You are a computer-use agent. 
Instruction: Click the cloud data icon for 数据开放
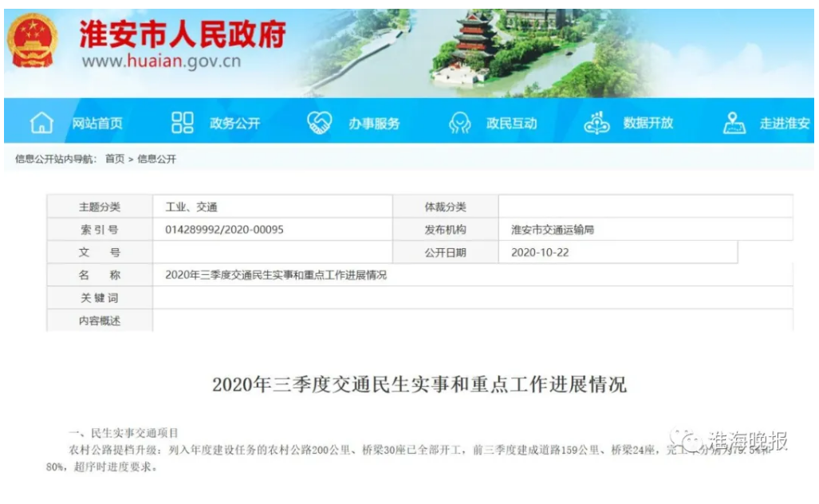(597, 123)
